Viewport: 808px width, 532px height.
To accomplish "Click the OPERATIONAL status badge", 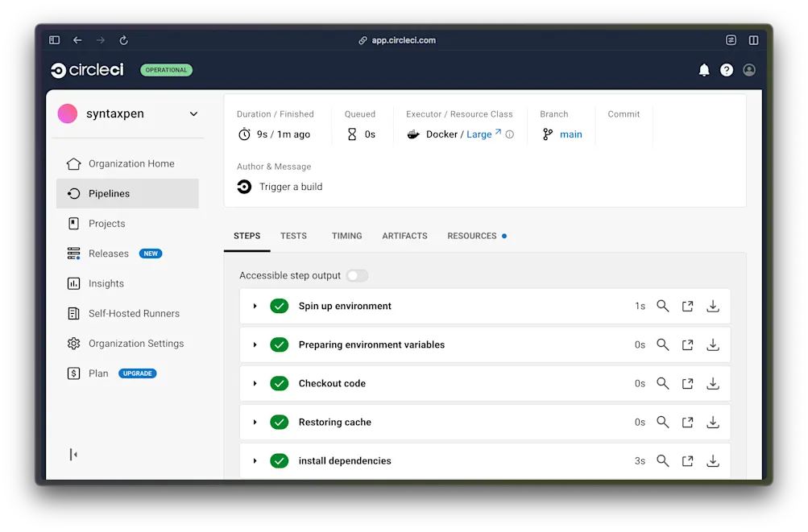I will [x=166, y=70].
